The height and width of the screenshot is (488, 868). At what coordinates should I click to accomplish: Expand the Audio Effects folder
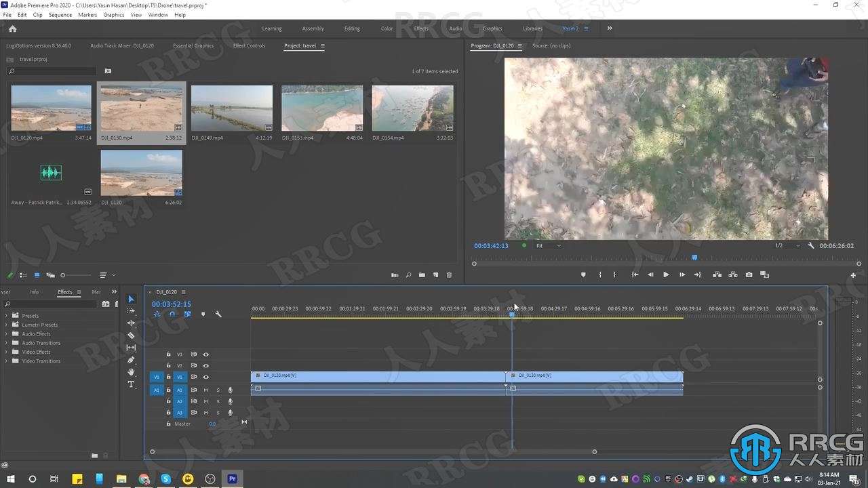(x=7, y=334)
